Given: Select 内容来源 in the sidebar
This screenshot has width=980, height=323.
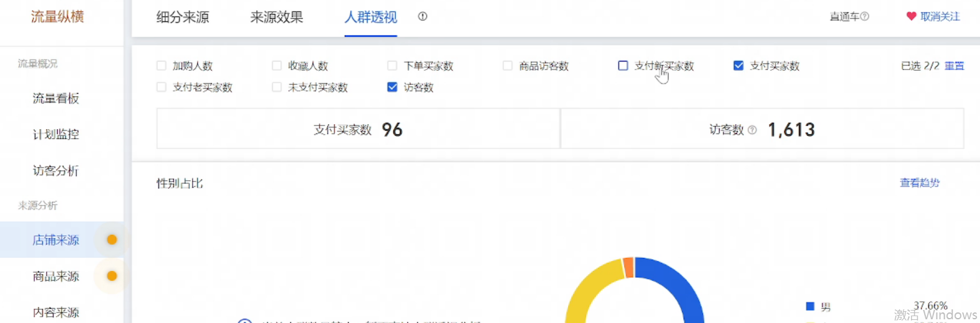Looking at the screenshot, I should (56, 312).
